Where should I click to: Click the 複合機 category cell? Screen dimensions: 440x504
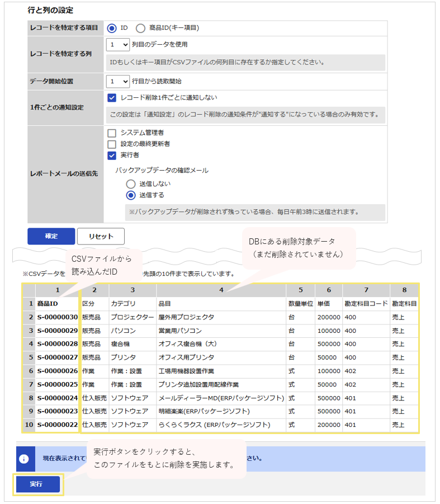point(133,344)
